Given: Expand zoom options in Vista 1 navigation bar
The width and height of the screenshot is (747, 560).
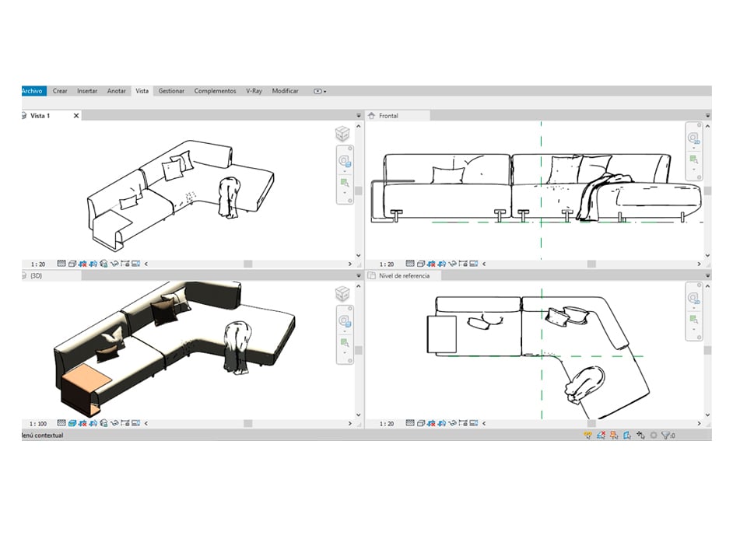Looking at the screenshot, I should [345, 193].
